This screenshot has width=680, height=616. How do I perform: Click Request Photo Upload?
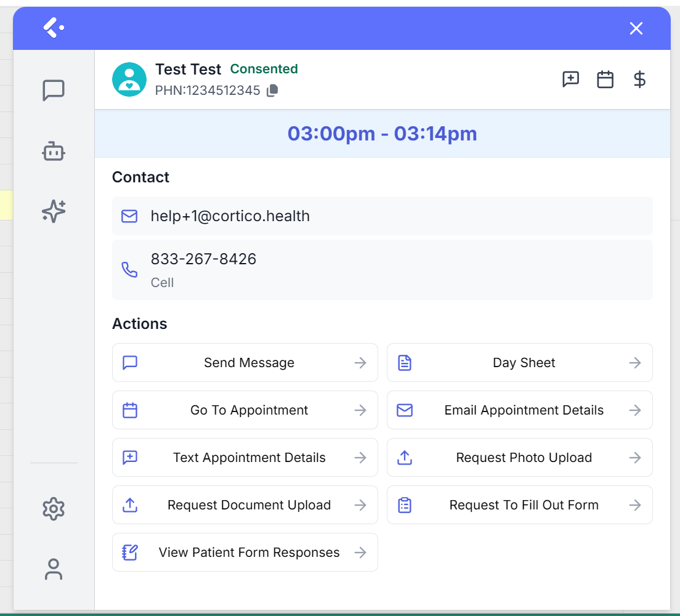pos(519,457)
